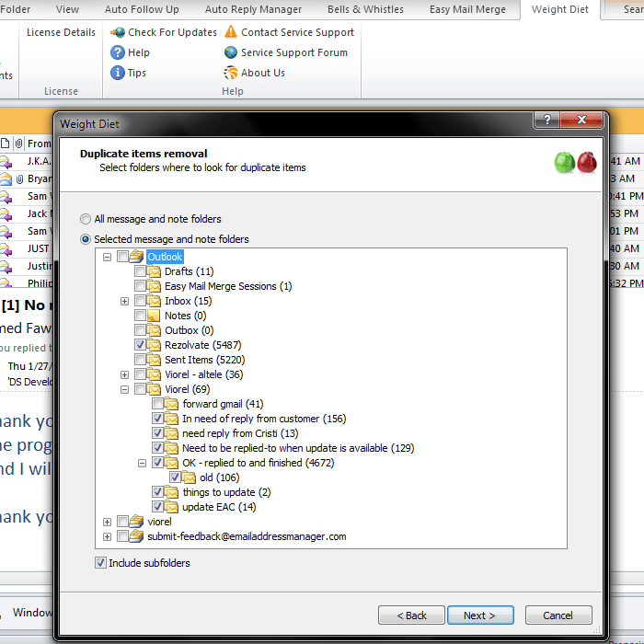
Task: Check the Drafts (11) checkbox
Action: pos(140,271)
